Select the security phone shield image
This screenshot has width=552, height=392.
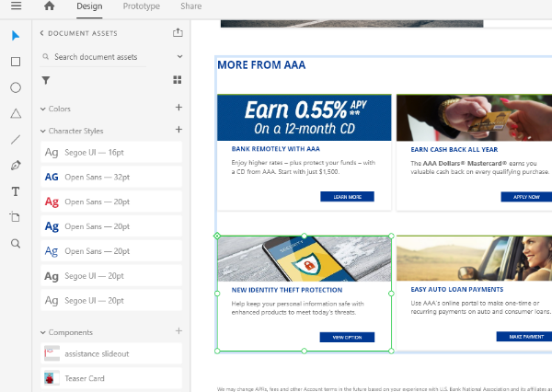click(x=305, y=259)
